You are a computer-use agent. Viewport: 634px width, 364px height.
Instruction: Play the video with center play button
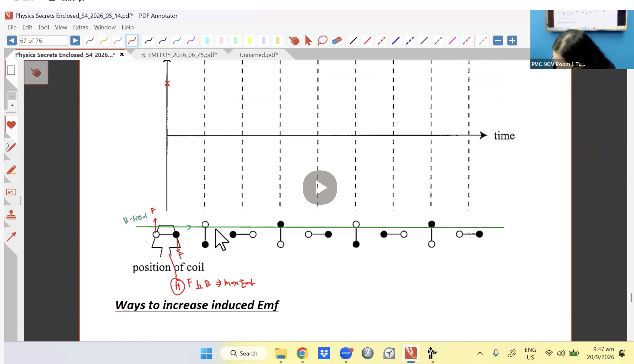(x=320, y=188)
